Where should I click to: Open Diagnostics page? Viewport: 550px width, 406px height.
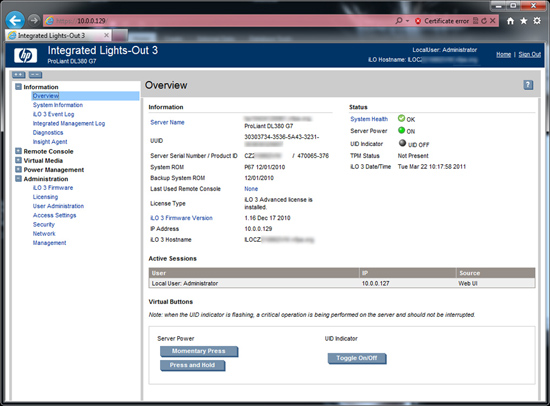tap(48, 132)
